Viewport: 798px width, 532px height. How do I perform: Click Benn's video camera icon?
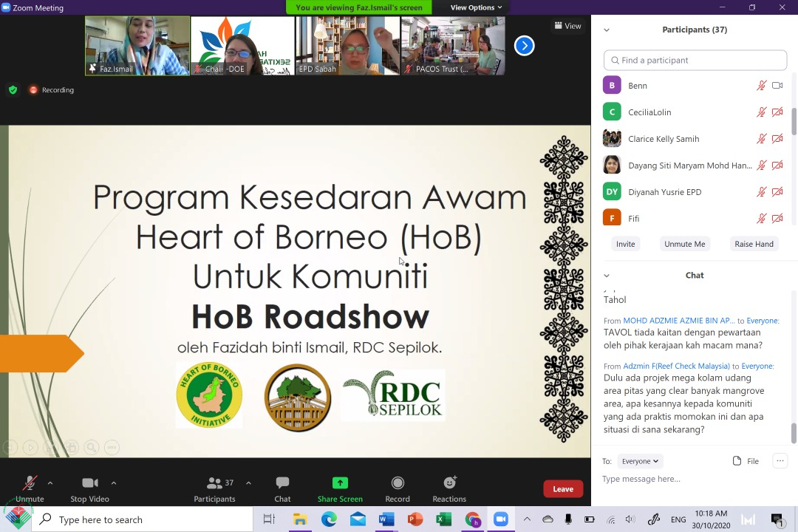pos(777,86)
